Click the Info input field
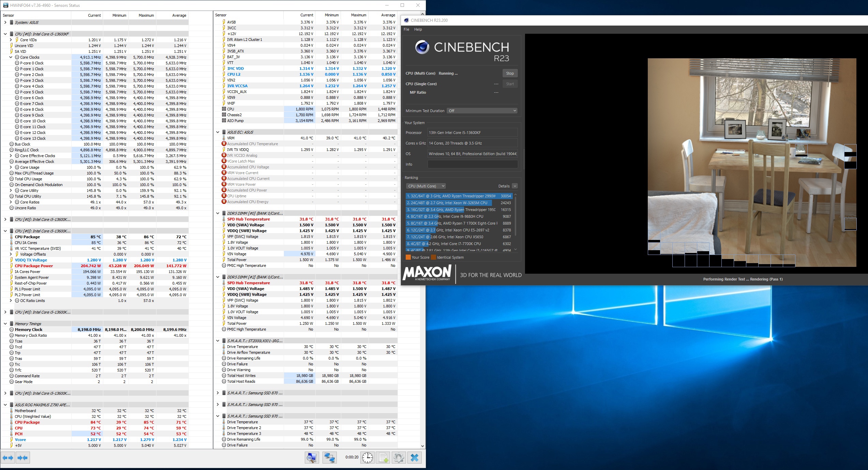Viewport: 868px width, 470px height. (472, 164)
